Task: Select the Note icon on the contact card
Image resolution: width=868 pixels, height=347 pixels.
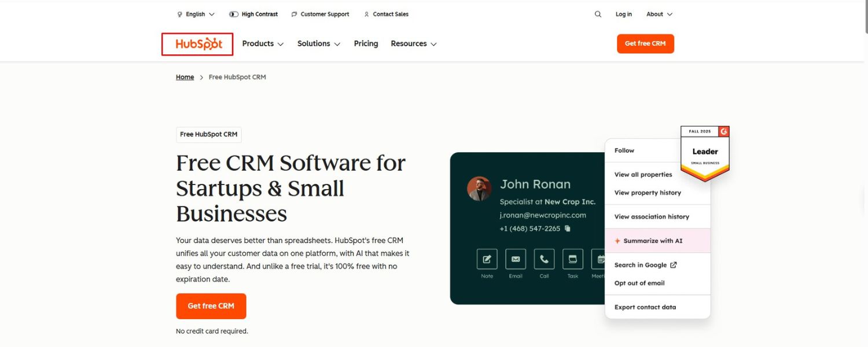Action: 487,259
